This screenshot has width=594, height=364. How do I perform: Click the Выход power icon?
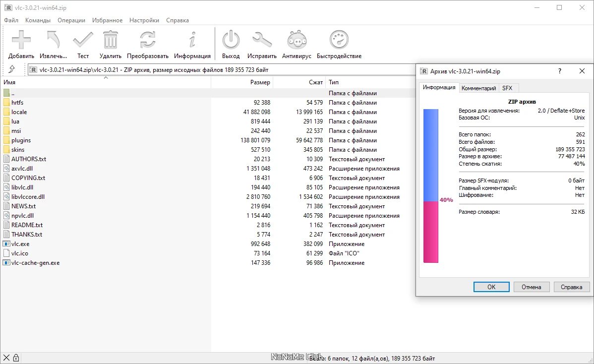coord(231,40)
